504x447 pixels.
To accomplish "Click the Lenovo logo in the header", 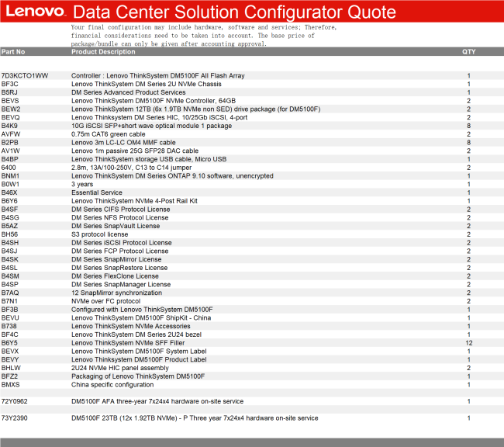I will point(33,12).
